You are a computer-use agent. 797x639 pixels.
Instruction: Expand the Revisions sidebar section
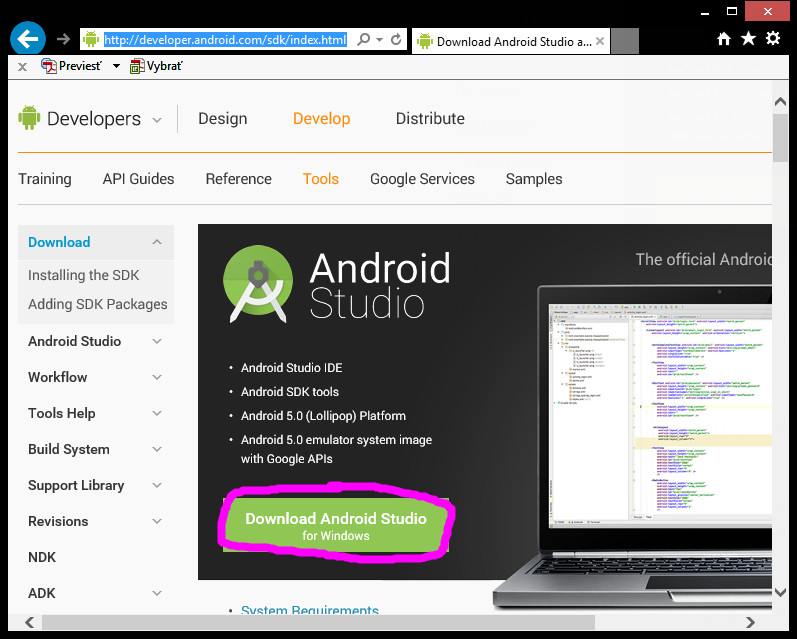[x=157, y=522]
